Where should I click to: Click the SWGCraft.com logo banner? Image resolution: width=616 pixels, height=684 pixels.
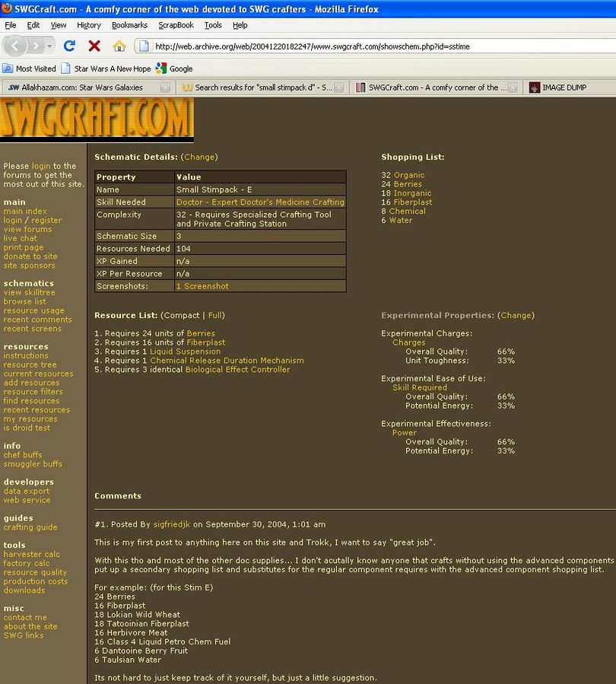pos(97,119)
